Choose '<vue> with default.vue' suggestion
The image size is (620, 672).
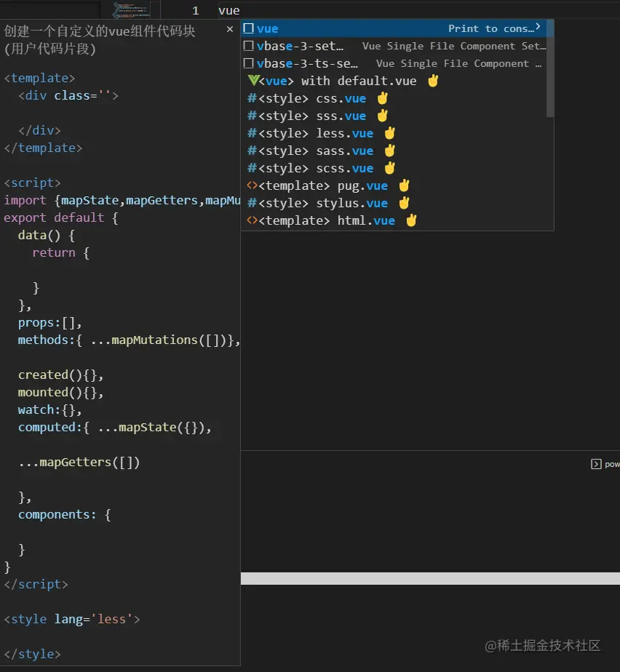394,81
